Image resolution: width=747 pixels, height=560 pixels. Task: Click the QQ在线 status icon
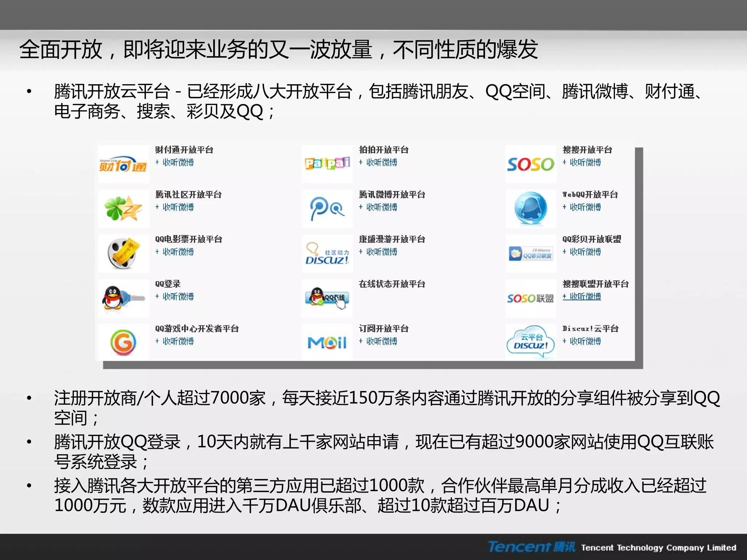(x=327, y=298)
